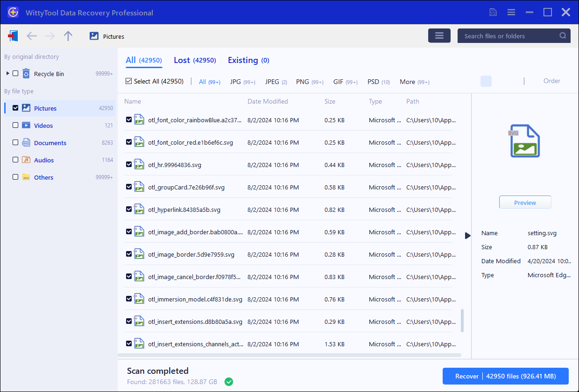Screen dimensions: 579x392
Task: Click the Recover button
Action: coord(505,376)
